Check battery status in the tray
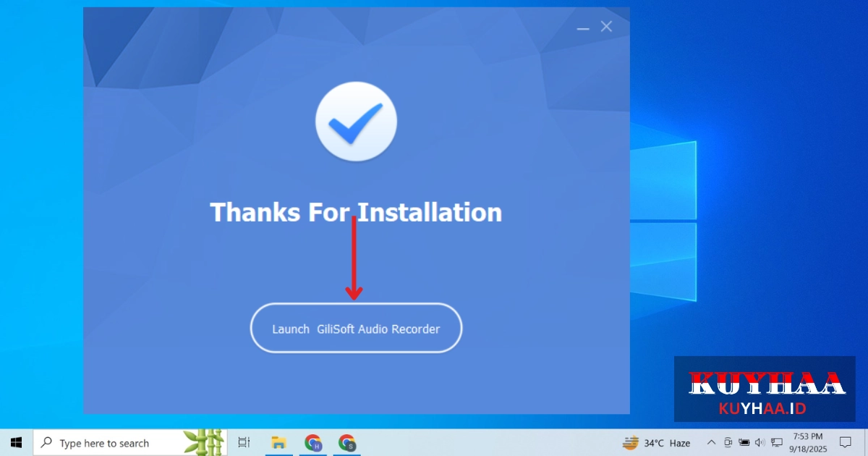Image resolution: width=868 pixels, height=456 pixels. pos(744,442)
